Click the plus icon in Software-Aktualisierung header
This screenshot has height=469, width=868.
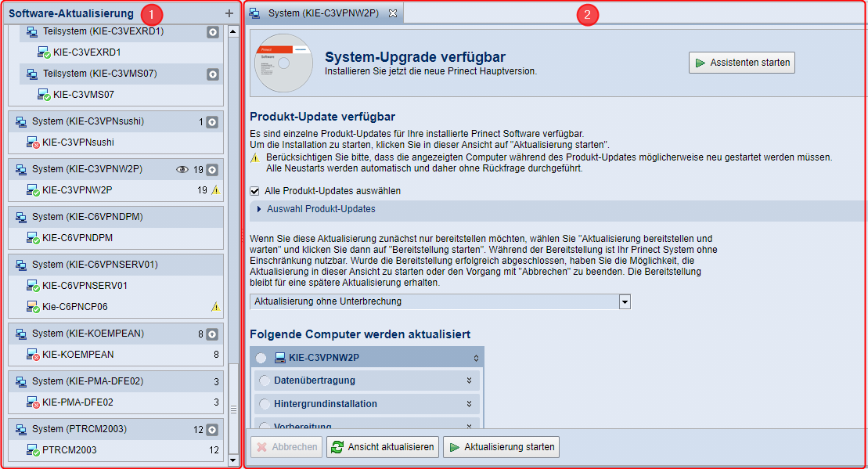coord(229,13)
